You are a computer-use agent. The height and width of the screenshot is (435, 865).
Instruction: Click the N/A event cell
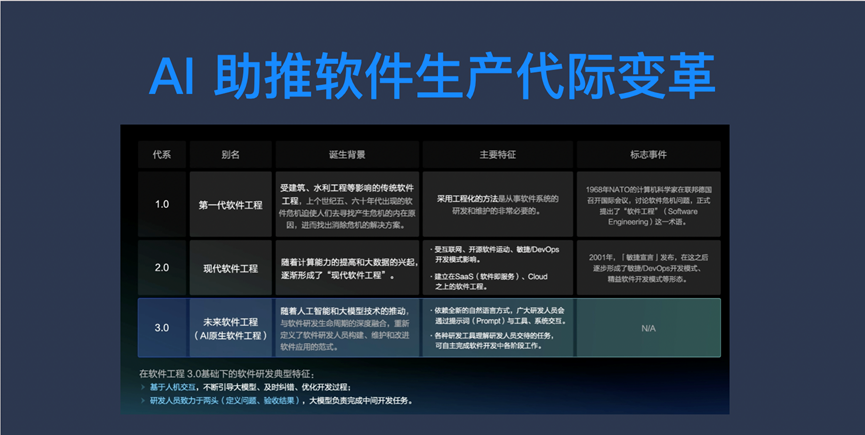tap(648, 328)
